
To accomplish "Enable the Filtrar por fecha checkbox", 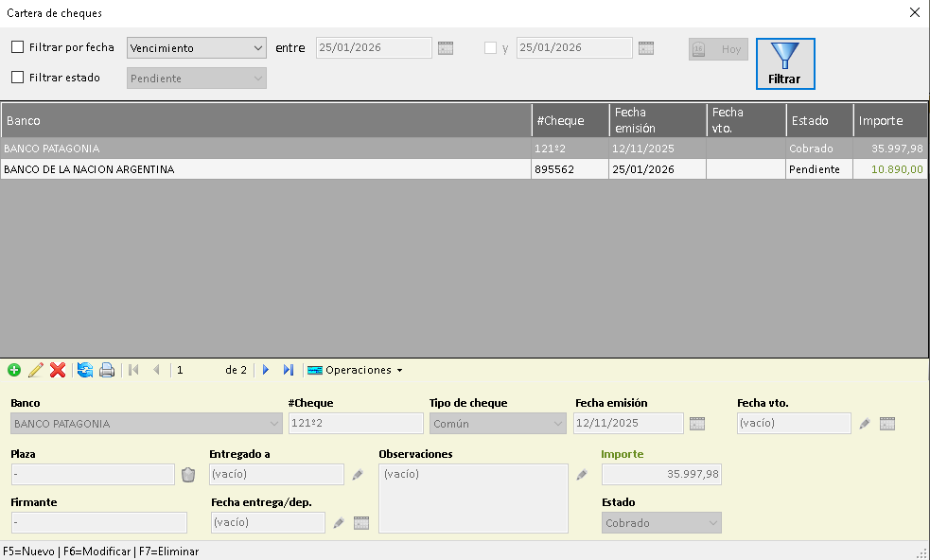I will 18,47.
